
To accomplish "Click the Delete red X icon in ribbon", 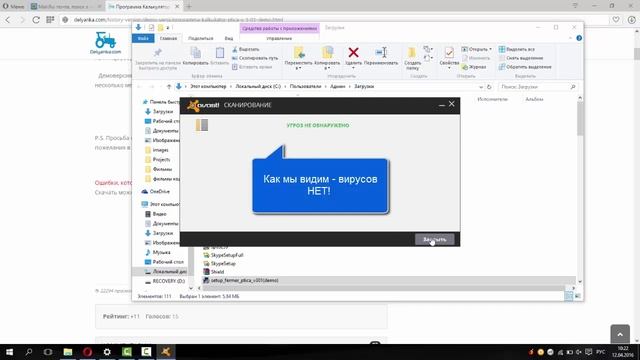I will click(353, 52).
